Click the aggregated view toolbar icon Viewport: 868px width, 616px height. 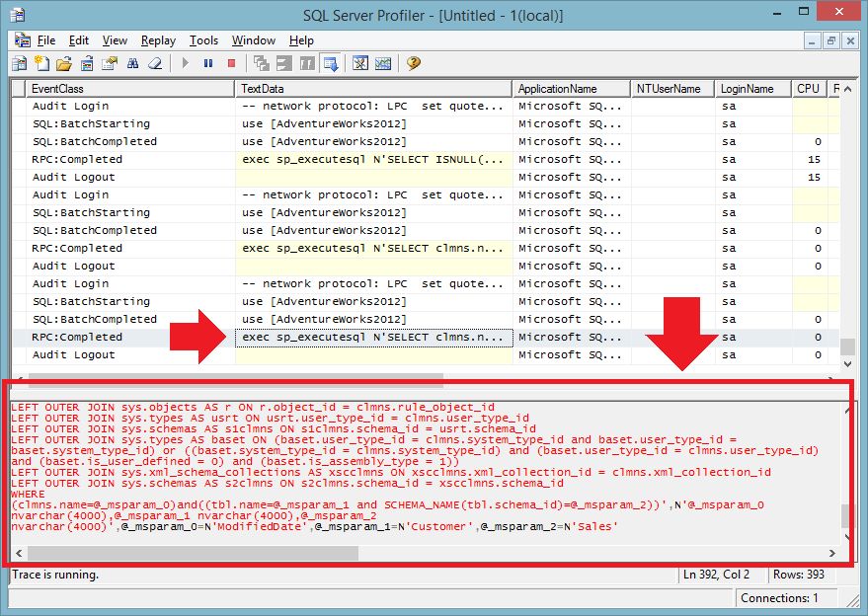[262, 63]
